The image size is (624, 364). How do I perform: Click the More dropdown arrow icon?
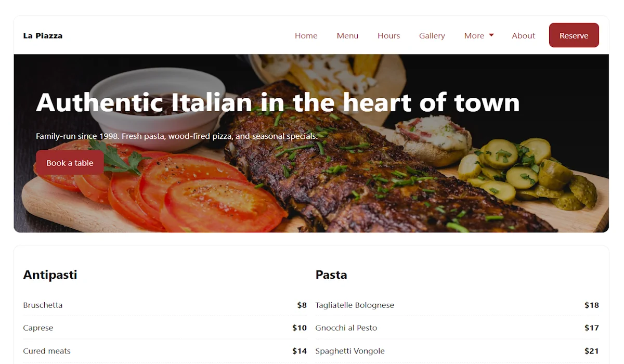pyautogui.click(x=491, y=35)
